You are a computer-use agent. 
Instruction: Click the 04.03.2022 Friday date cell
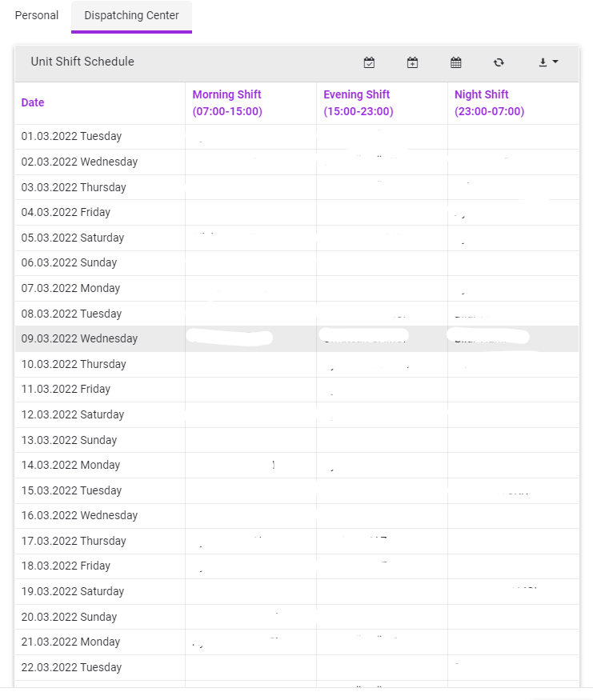point(66,212)
